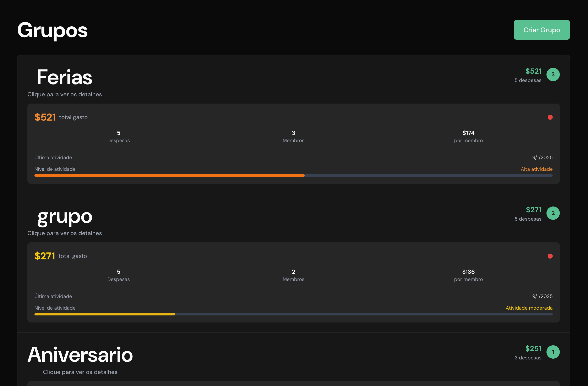Click the green member badge showing 3
The width and height of the screenshot is (588, 386).
coord(553,75)
